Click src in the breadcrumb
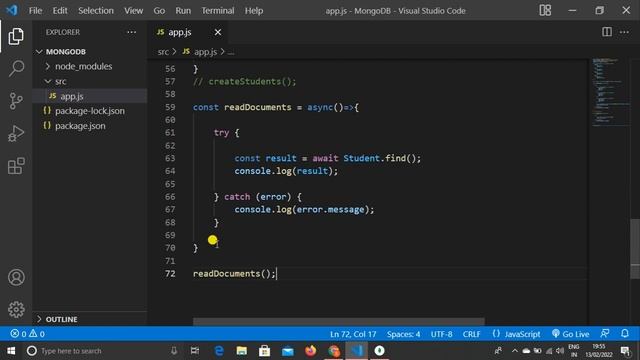 [x=163, y=52]
